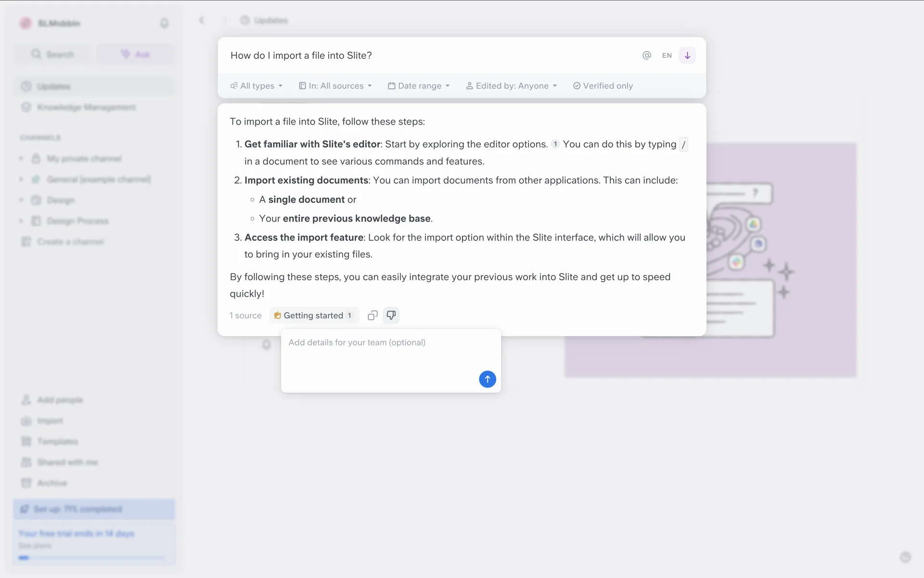Screen dimensions: 924x578
Task: Open the In: All sources dropdown
Action: (335, 86)
